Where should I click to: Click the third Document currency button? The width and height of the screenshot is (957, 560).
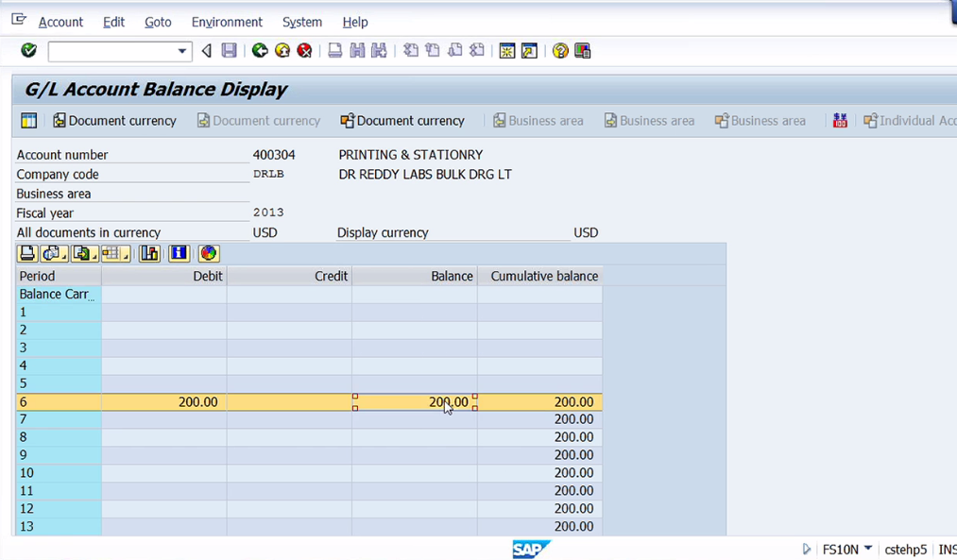coord(402,121)
